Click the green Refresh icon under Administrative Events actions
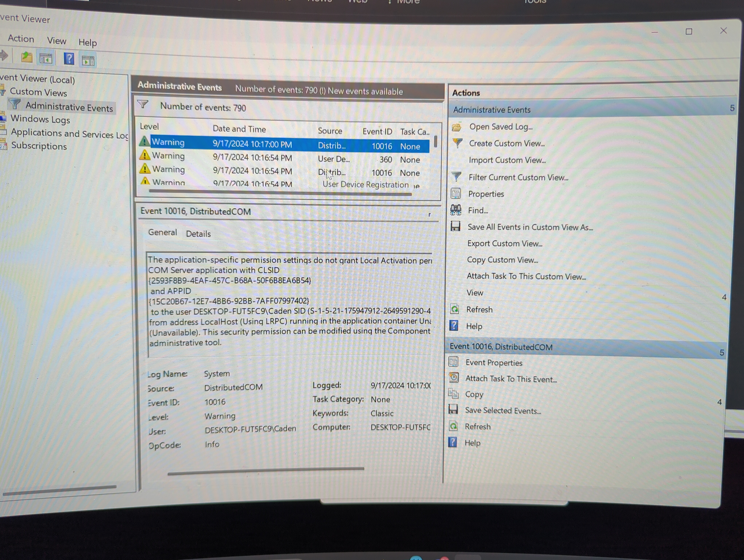Screen dimensions: 744x560 pyautogui.click(x=455, y=309)
